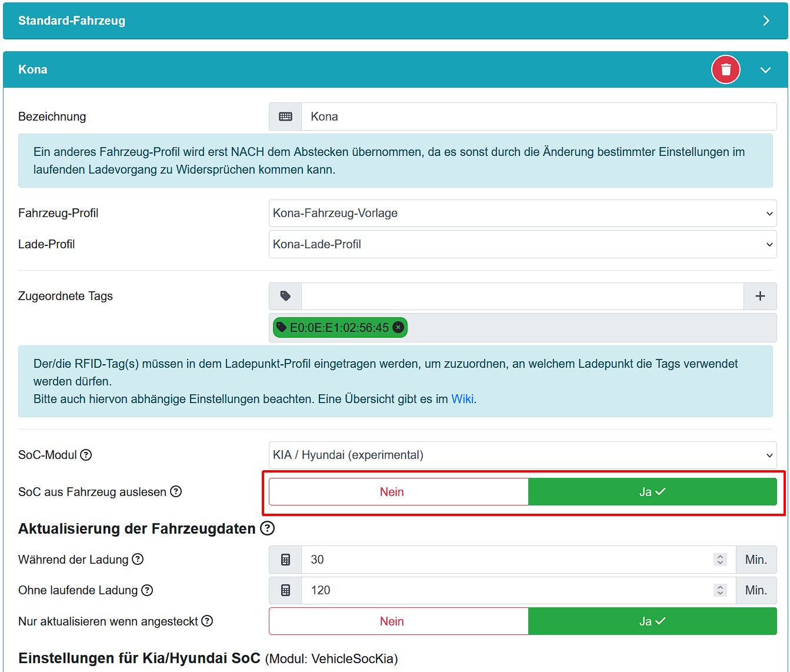Image resolution: width=790 pixels, height=672 pixels.
Task: Show help for Während der Ladung
Action: [138, 559]
